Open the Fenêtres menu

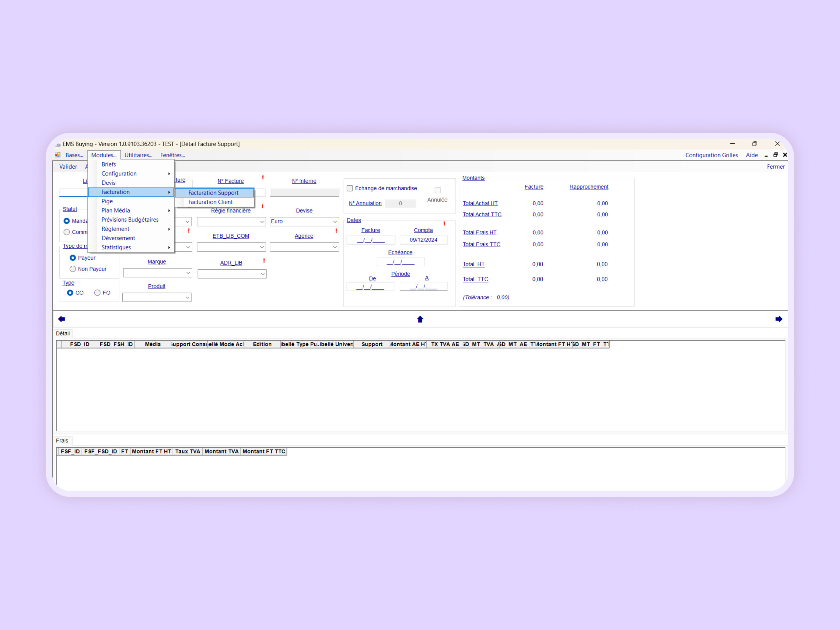(172, 155)
